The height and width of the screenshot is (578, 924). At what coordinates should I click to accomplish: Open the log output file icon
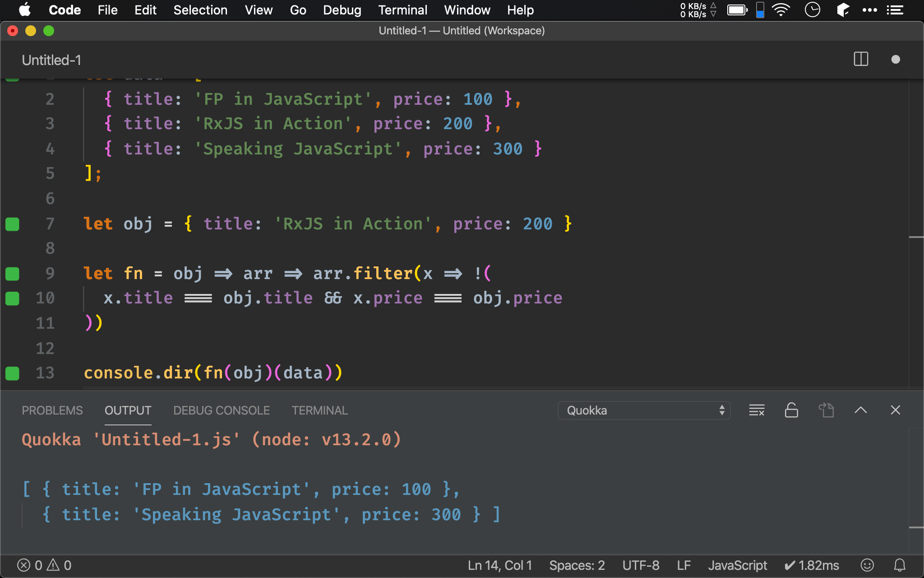[826, 410]
